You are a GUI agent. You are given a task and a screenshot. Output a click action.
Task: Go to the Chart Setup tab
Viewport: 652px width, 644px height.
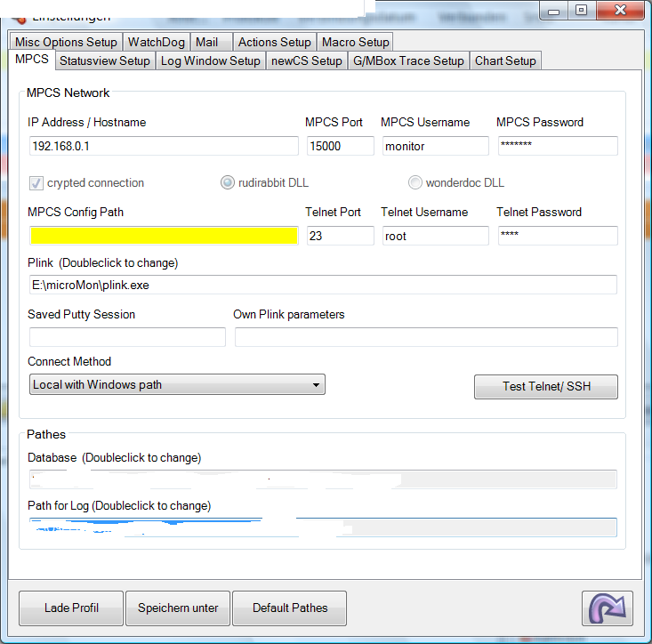(505, 60)
